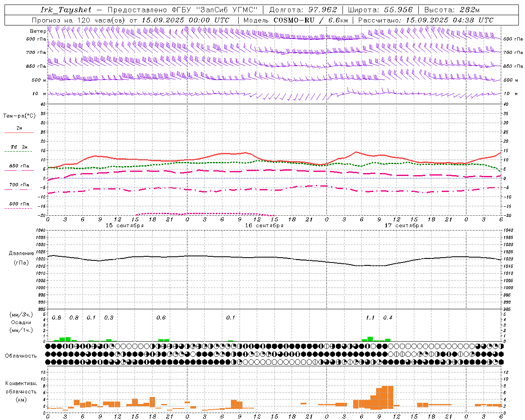Click the station name Irk_Tayshet

click(x=66, y=10)
